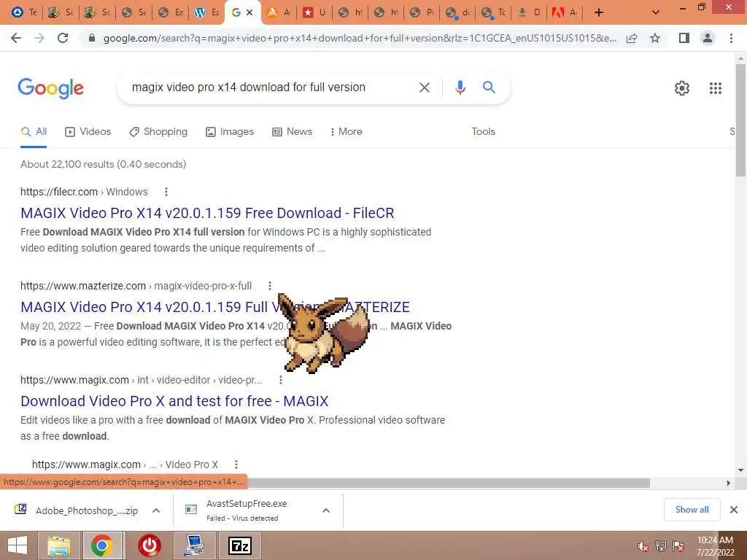Click the Google logo
This screenshot has height=560, width=747.
(x=50, y=88)
